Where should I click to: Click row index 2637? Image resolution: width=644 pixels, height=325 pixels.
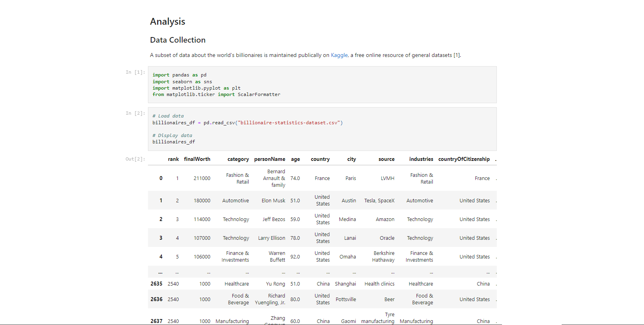click(x=156, y=321)
